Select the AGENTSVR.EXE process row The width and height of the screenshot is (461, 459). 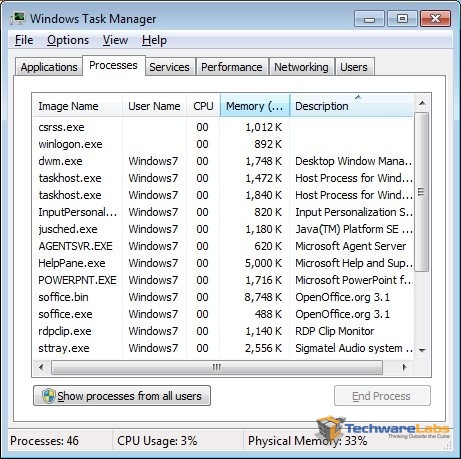tap(223, 246)
